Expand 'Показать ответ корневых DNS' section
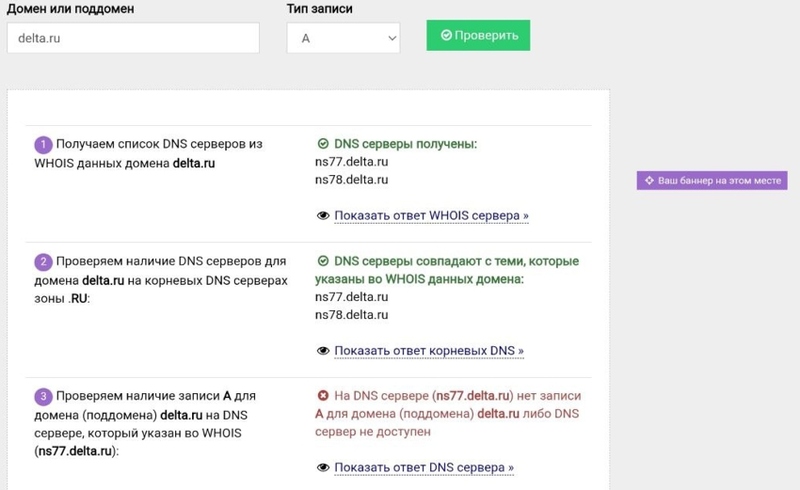This screenshot has height=490, width=800. (x=429, y=351)
